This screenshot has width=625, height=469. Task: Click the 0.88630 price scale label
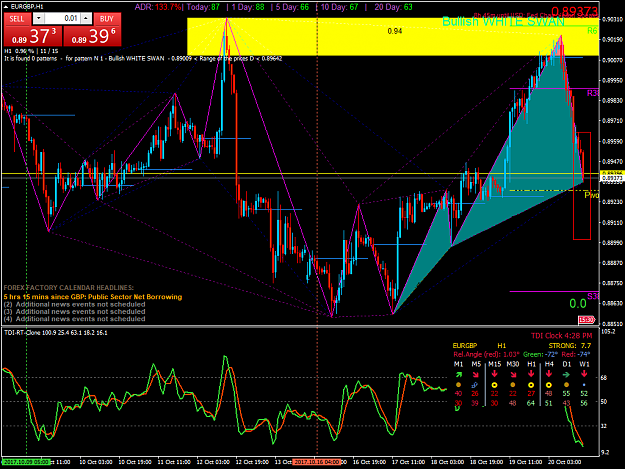tap(612, 303)
